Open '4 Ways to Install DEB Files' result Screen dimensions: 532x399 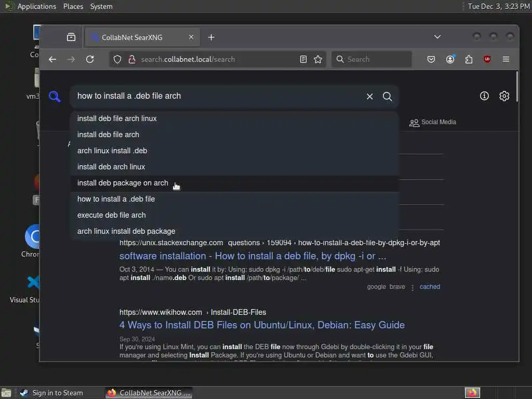262,325
